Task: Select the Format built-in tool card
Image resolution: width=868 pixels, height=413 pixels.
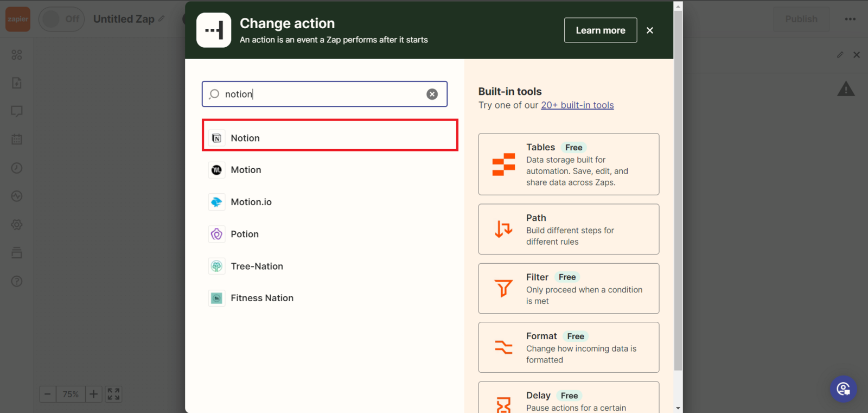Action: click(x=568, y=347)
